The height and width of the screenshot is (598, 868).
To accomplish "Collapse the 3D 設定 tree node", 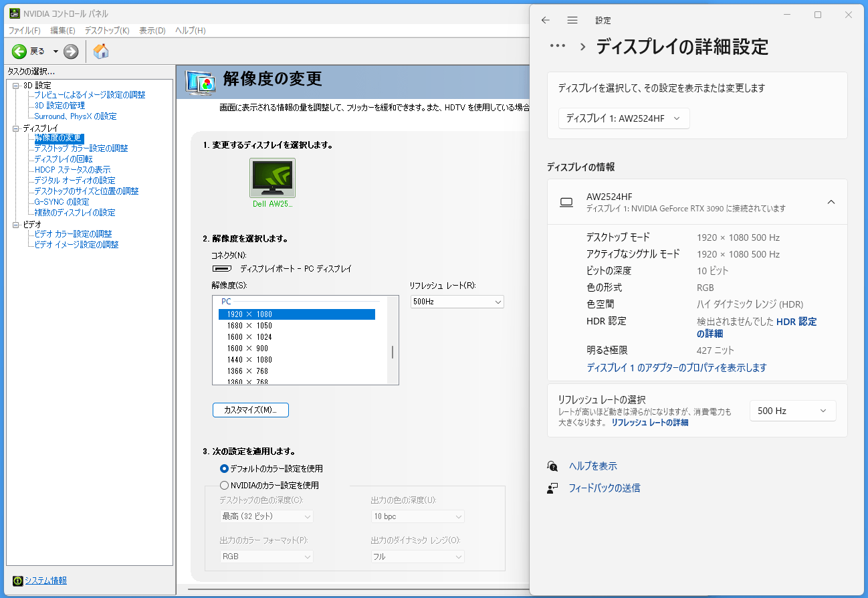I will (16, 85).
